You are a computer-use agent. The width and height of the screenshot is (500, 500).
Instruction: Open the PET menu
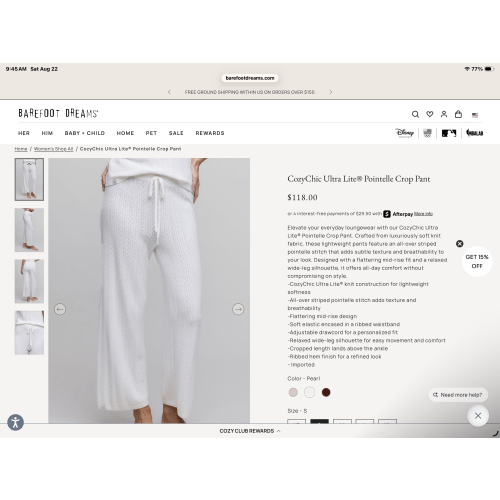click(151, 133)
